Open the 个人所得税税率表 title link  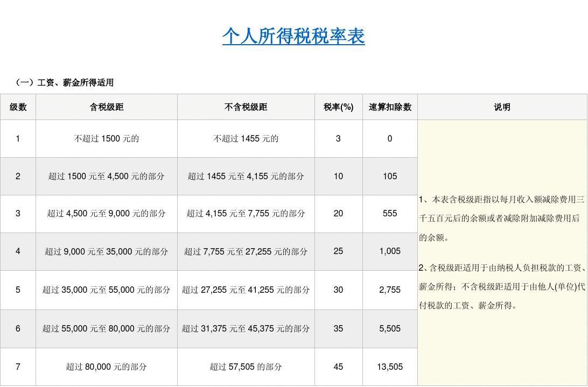293,37
